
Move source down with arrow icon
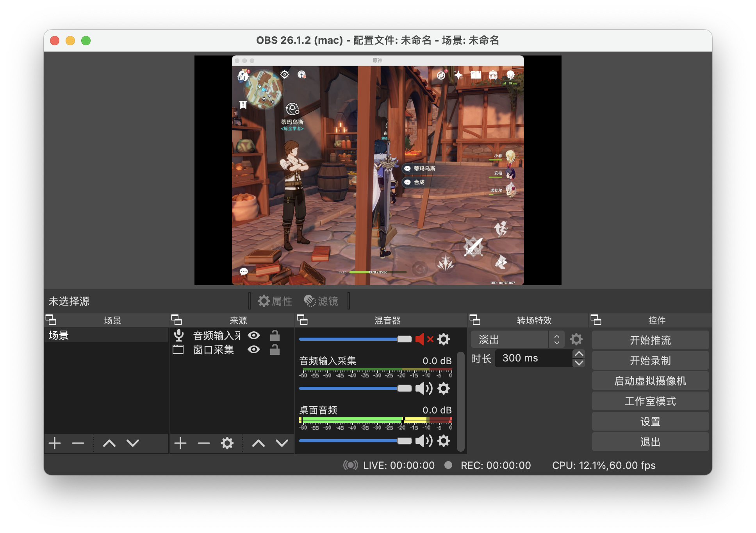(282, 443)
